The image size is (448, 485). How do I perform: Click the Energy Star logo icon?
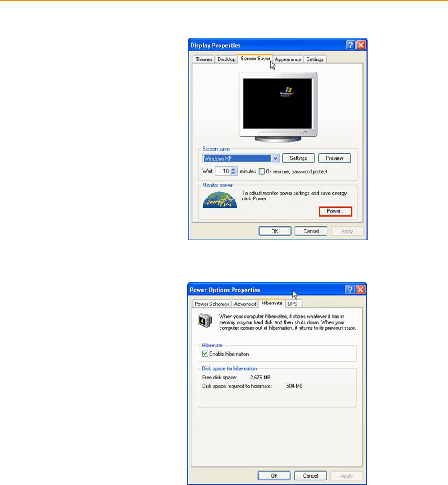pyautogui.click(x=220, y=200)
